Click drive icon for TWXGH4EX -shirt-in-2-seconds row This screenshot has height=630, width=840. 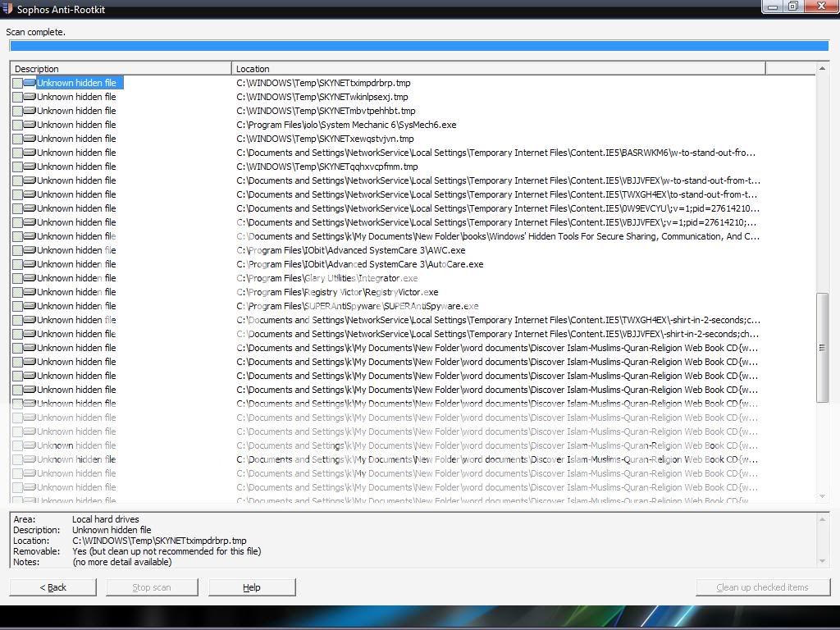pyautogui.click(x=30, y=319)
